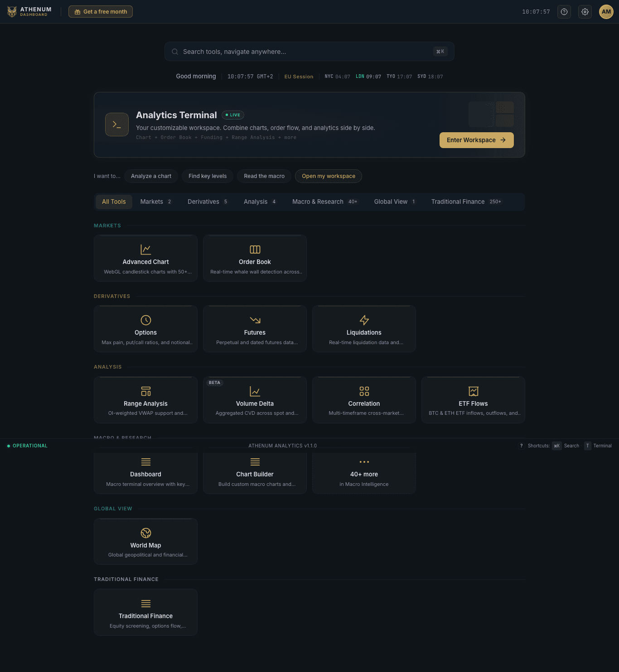This screenshot has height=672, width=619.
Task: Click the Futures trending-down icon
Action: coord(255,320)
